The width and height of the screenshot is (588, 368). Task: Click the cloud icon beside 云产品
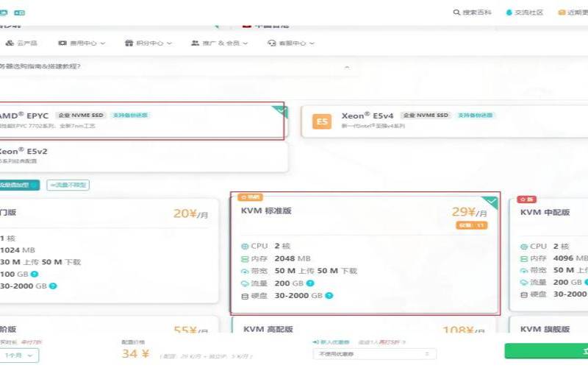(x=10, y=43)
